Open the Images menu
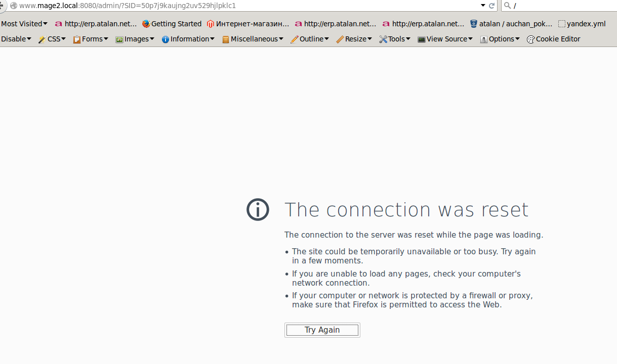This screenshot has height=364, width=617. click(135, 39)
